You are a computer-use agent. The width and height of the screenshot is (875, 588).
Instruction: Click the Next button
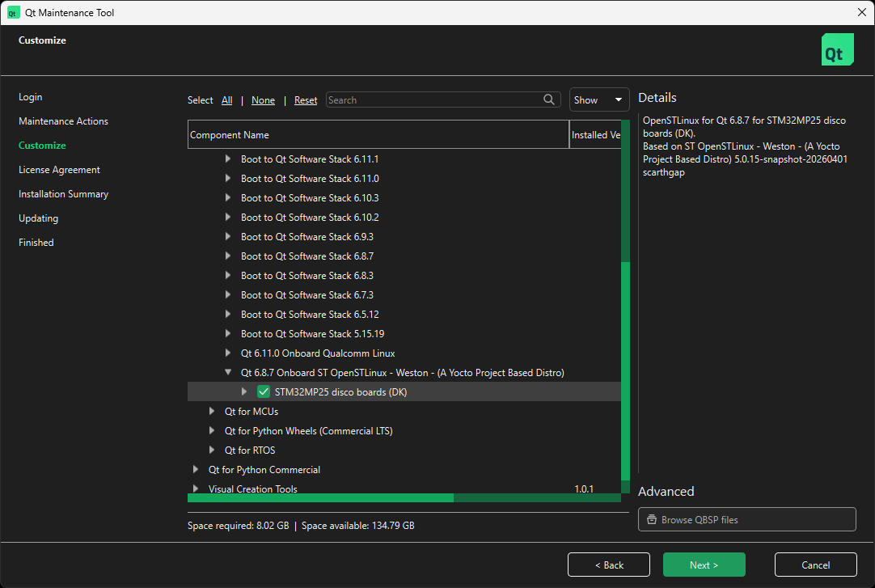click(x=704, y=565)
